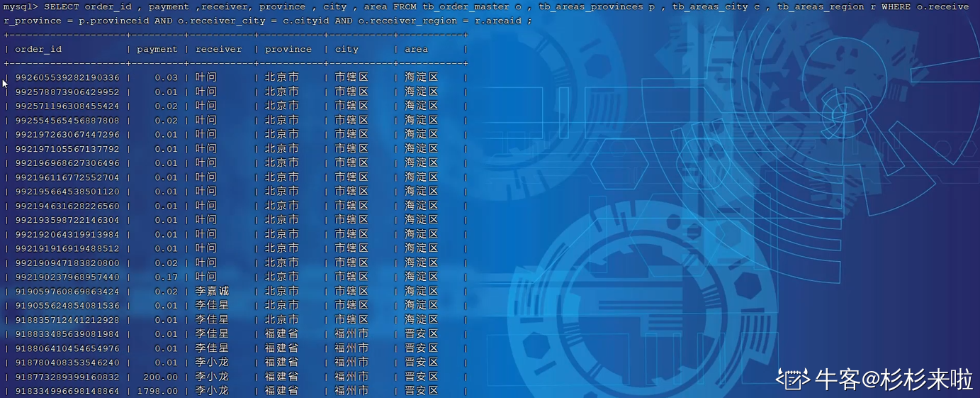Click r.areaid in the WHERE clause

(498, 21)
